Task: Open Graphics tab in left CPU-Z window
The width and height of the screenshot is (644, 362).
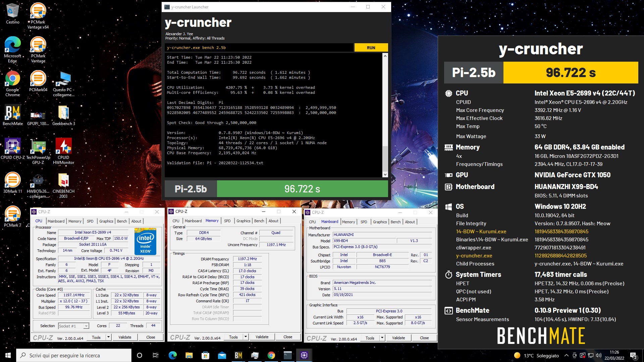Action: 106,221
